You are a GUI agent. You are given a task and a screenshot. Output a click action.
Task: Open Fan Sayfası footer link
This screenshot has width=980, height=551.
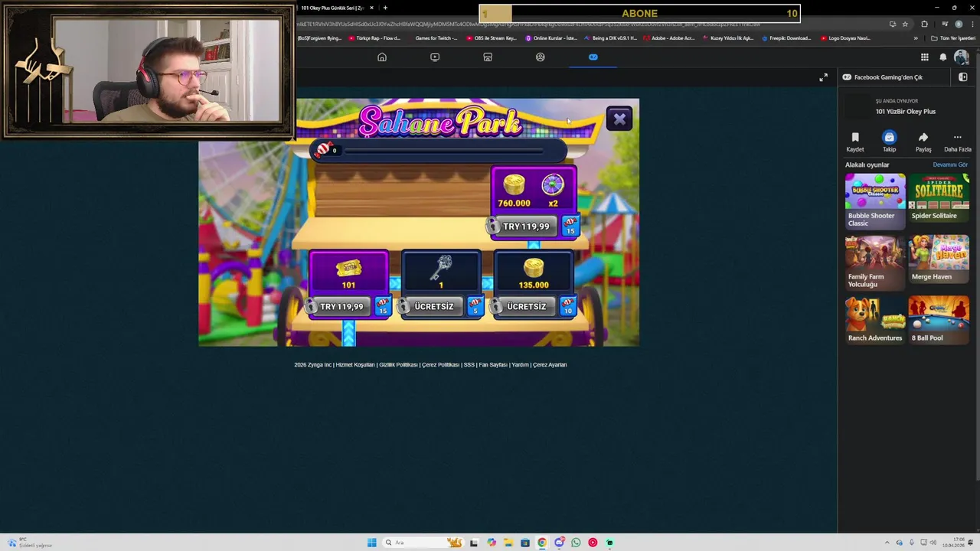coord(493,365)
